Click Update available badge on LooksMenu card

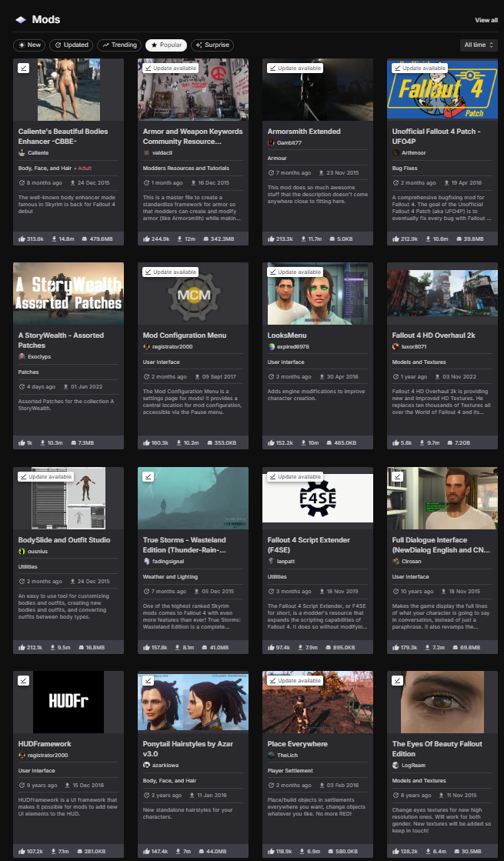click(295, 272)
